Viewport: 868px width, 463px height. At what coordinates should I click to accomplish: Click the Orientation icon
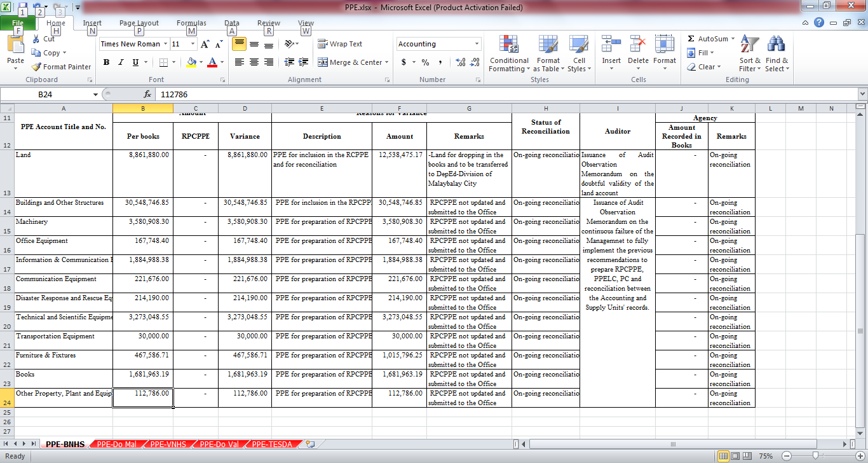[289, 44]
